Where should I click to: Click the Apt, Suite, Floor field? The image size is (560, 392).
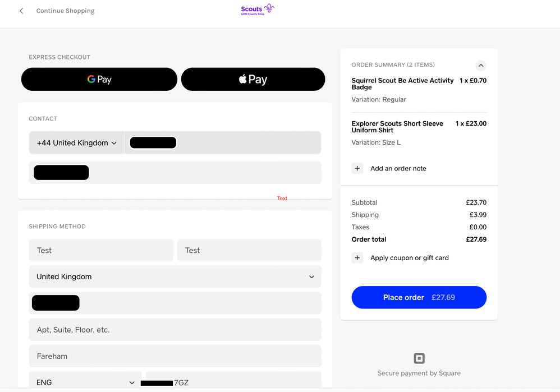(x=175, y=330)
